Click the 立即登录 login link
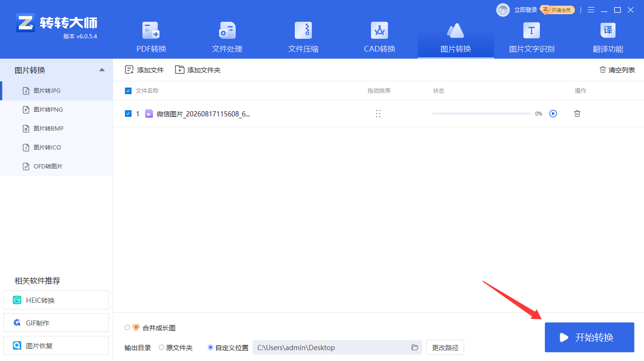This screenshot has height=361, width=644. tap(526, 10)
